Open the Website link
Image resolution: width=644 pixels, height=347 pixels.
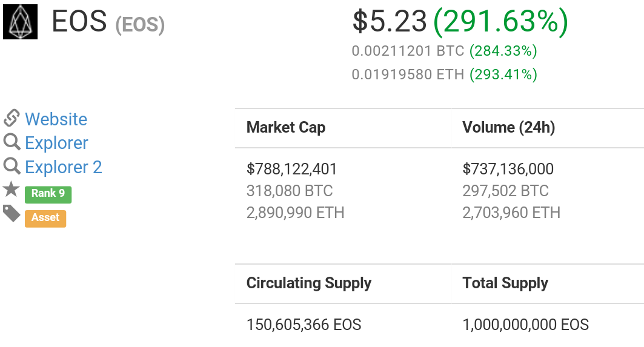pyautogui.click(x=56, y=119)
